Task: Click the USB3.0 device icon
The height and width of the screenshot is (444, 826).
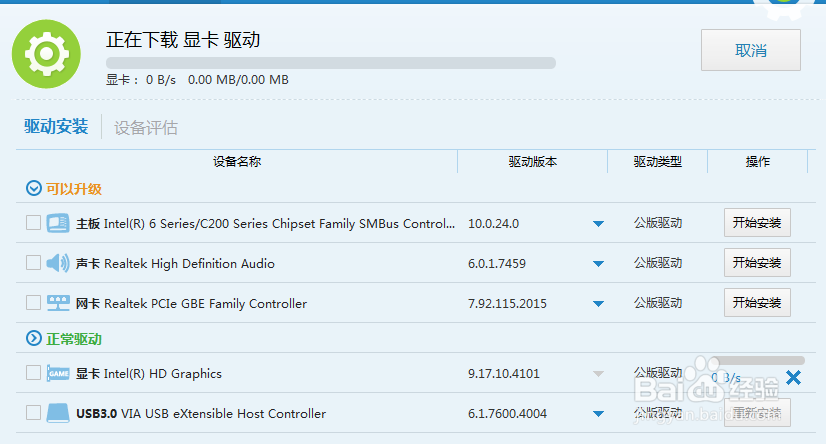Action: tap(58, 413)
